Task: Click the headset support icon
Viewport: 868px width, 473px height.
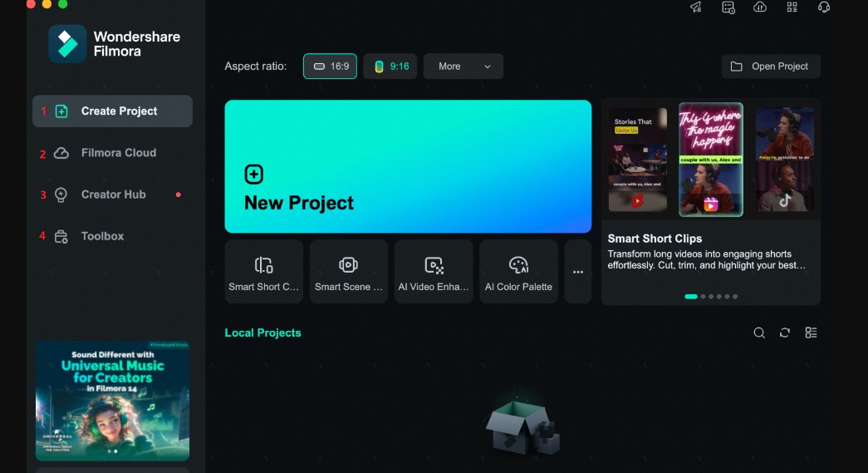Action: click(x=824, y=7)
